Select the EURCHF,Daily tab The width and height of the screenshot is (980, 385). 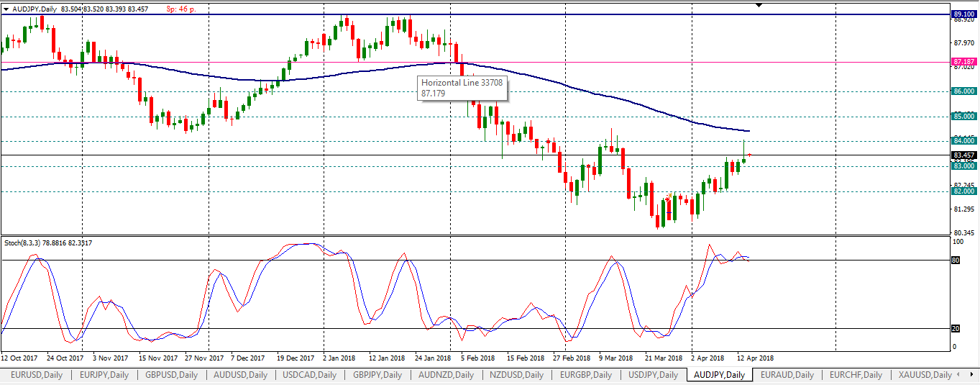click(856, 375)
